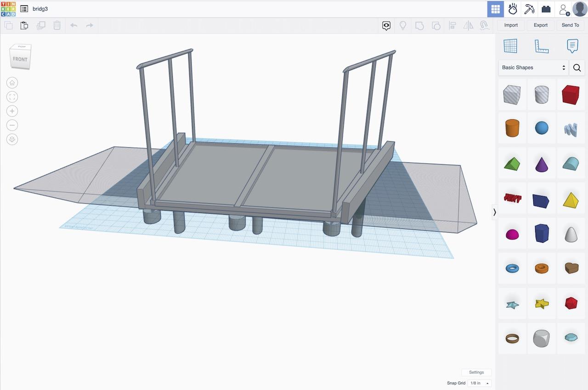
Task: Click the Group shapes icon
Action: tap(419, 26)
